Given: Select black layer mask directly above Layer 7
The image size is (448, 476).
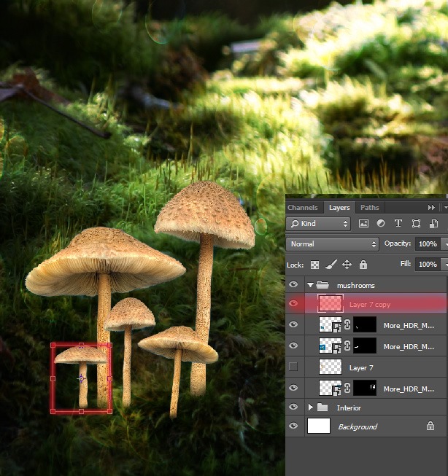Looking at the screenshot, I should [x=365, y=346].
